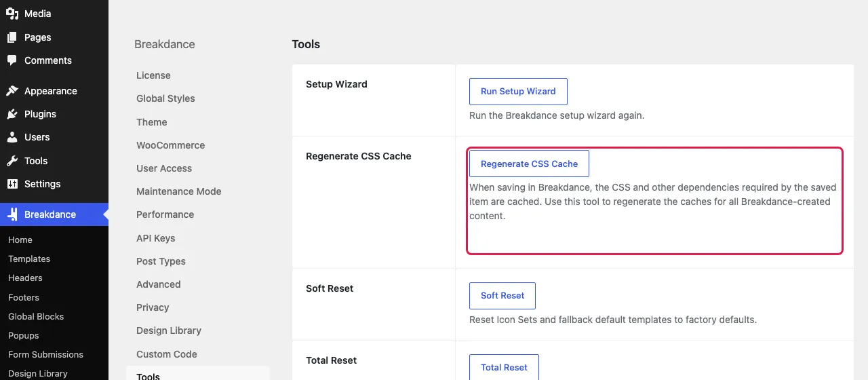868x380 pixels.
Task: Click the Media icon in the admin sidebar
Action: tap(12, 14)
